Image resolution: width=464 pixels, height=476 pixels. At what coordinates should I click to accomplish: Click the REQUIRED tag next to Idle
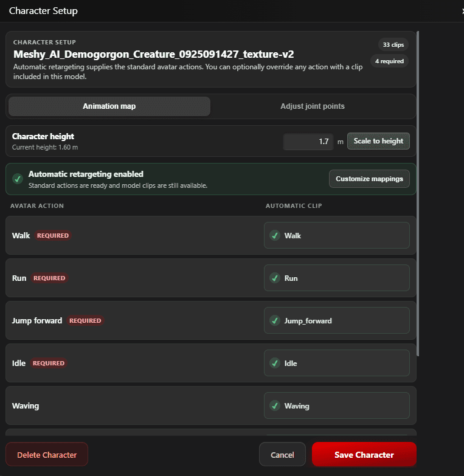(x=49, y=363)
